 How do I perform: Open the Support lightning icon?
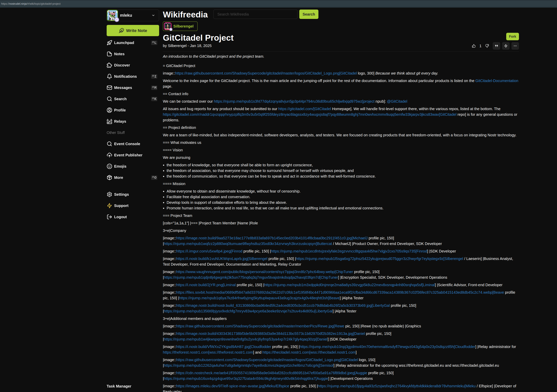coord(109,206)
